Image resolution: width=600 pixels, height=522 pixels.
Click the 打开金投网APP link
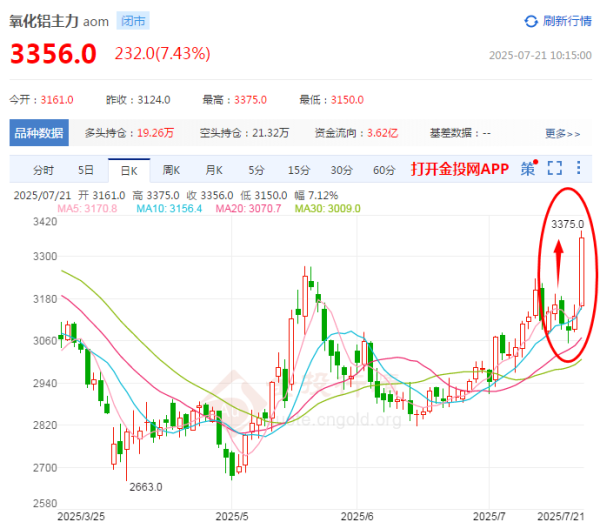(x=460, y=169)
